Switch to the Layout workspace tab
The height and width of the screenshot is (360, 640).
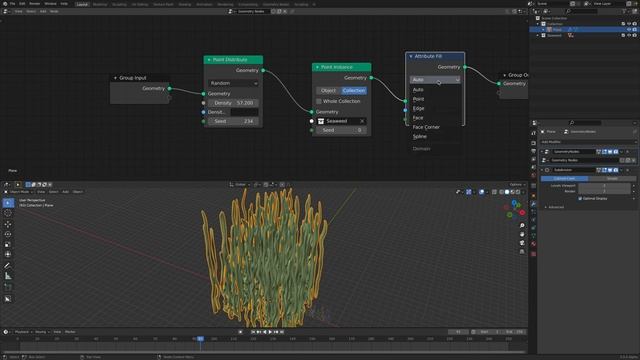[82, 4]
